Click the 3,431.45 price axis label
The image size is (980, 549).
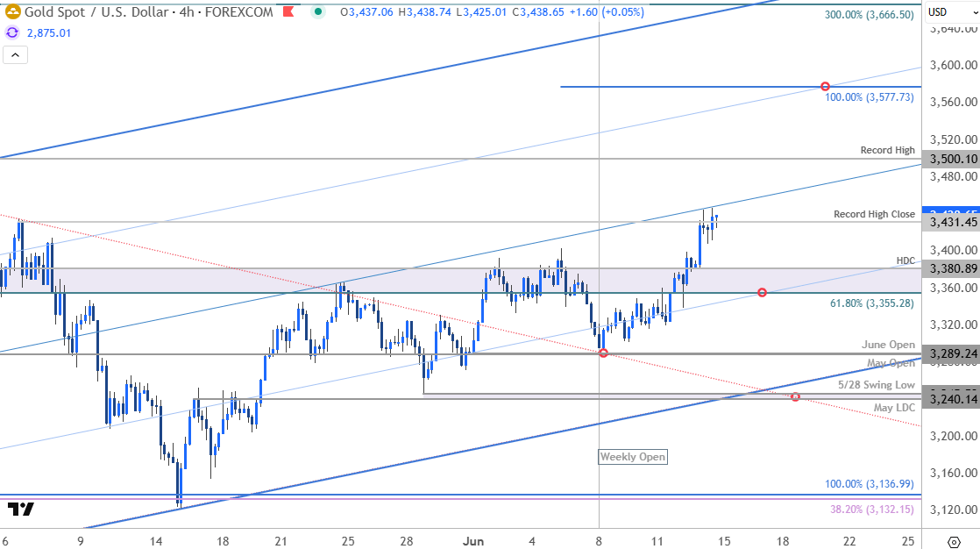tap(951, 222)
